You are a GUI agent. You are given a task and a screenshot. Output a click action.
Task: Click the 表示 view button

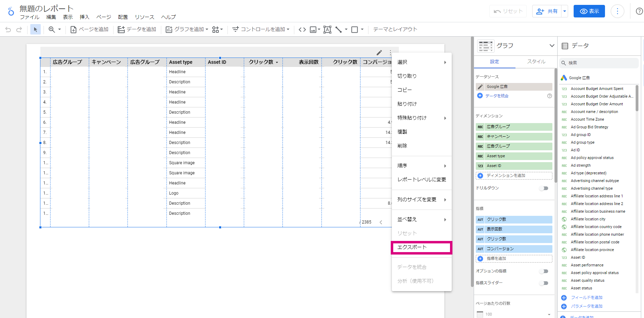589,11
